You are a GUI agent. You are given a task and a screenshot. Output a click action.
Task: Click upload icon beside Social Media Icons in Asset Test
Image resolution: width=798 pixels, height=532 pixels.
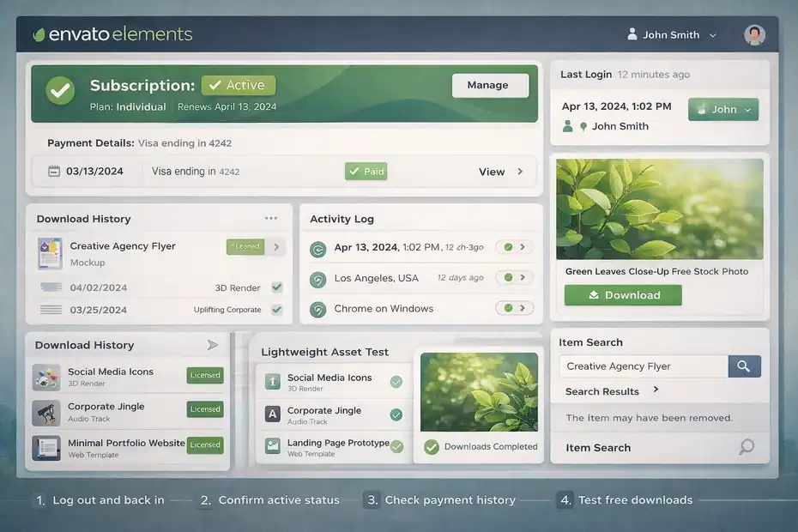[x=273, y=381]
